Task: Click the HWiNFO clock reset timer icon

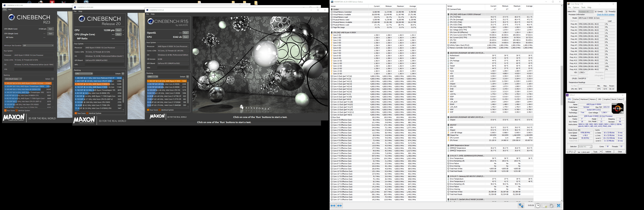Action: pyautogui.click(x=538, y=206)
